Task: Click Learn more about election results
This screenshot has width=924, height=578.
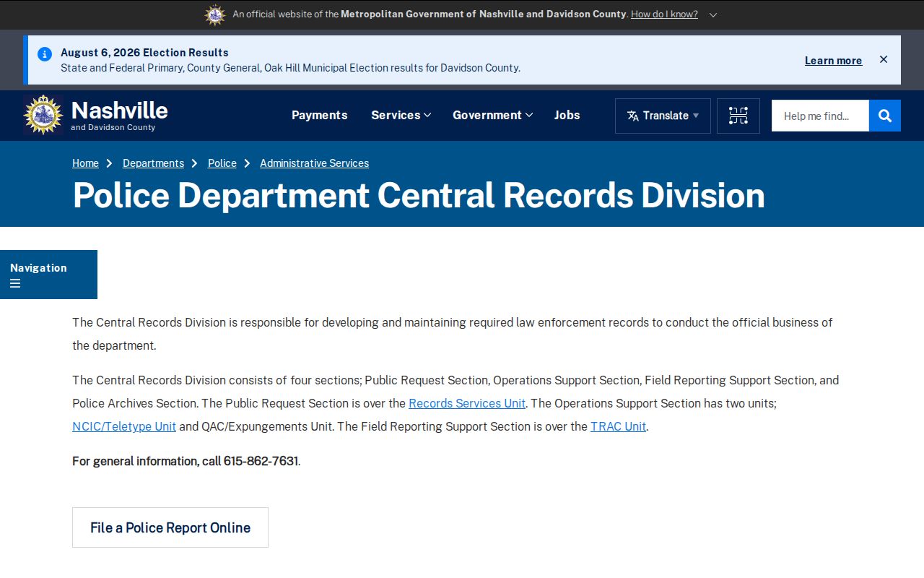Action: pyautogui.click(x=833, y=61)
